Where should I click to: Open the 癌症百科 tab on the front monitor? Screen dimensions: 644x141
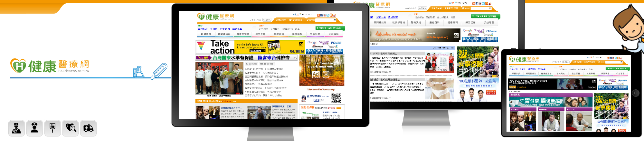279,34
